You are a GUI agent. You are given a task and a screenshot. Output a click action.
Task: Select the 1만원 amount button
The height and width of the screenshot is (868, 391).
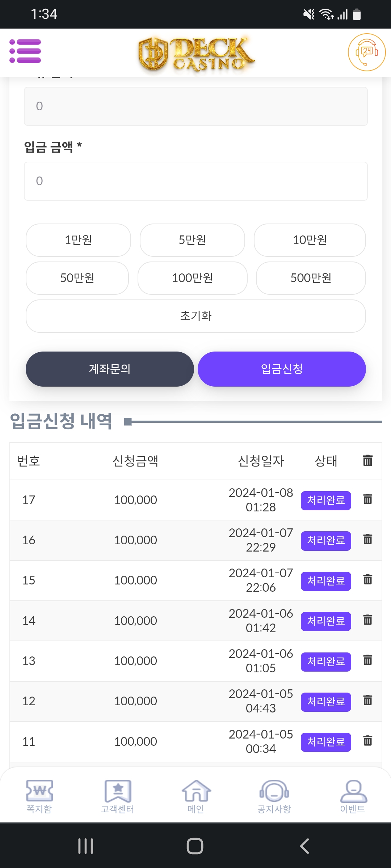[78, 240]
